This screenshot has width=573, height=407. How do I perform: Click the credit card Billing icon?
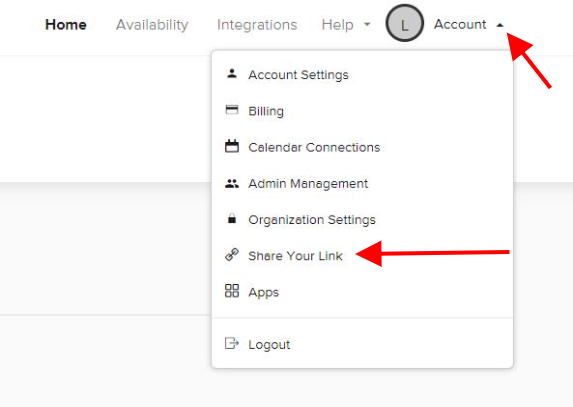pos(232,110)
